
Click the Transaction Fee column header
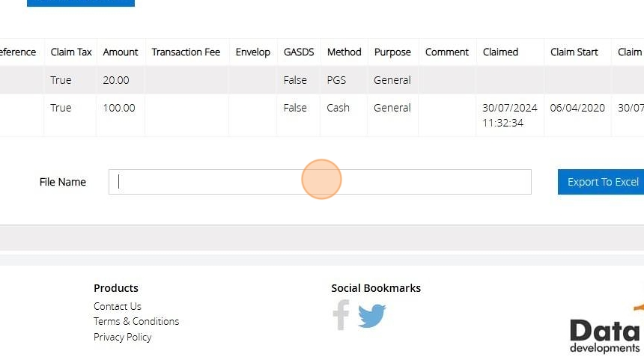[186, 52]
